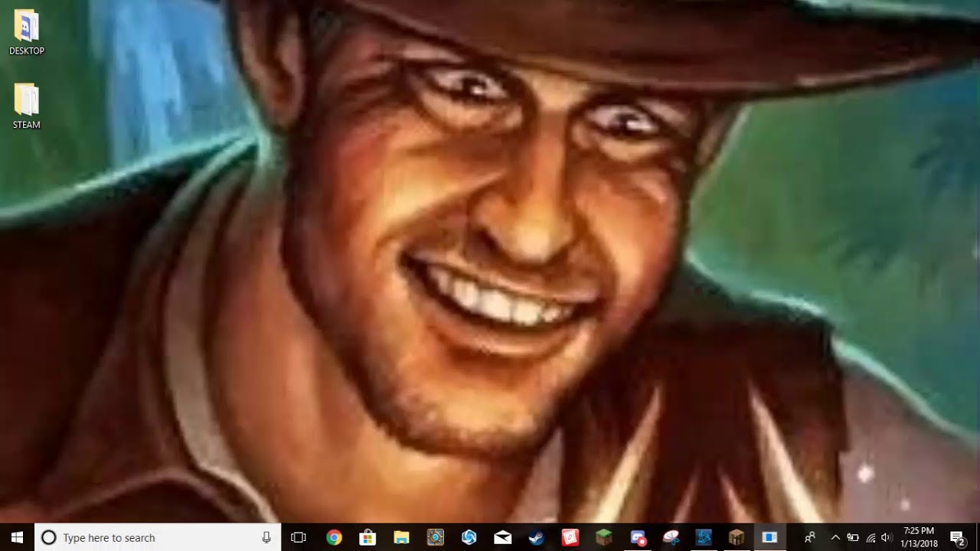Open File Explorer from taskbar
The width and height of the screenshot is (980, 551).
401,537
